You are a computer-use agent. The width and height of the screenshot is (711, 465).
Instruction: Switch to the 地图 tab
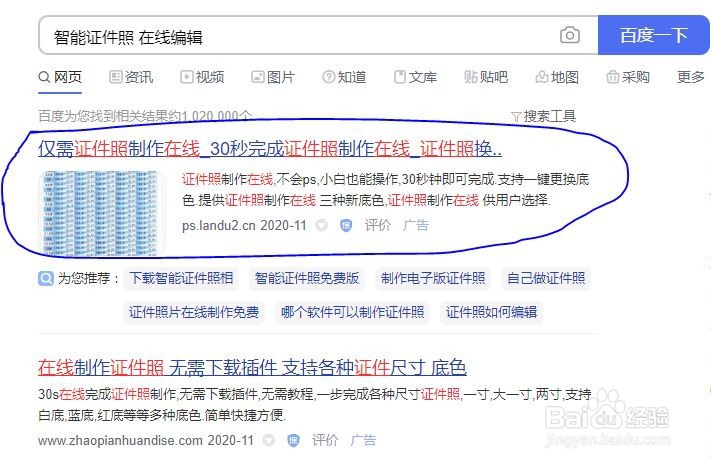557,77
